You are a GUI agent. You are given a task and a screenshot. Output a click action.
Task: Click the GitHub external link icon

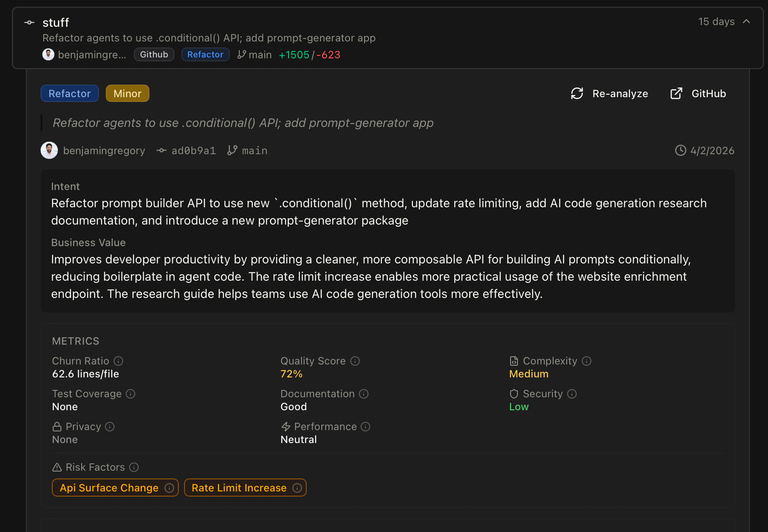click(676, 93)
